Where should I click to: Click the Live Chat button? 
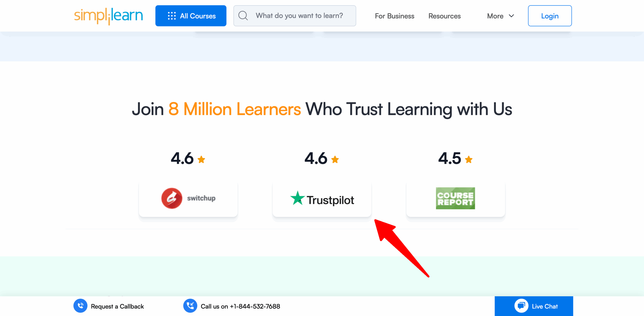pyautogui.click(x=534, y=306)
